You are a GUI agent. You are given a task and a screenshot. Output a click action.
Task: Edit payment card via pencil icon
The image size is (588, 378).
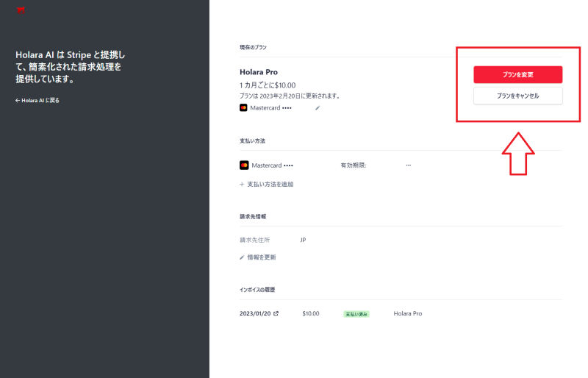click(x=318, y=108)
